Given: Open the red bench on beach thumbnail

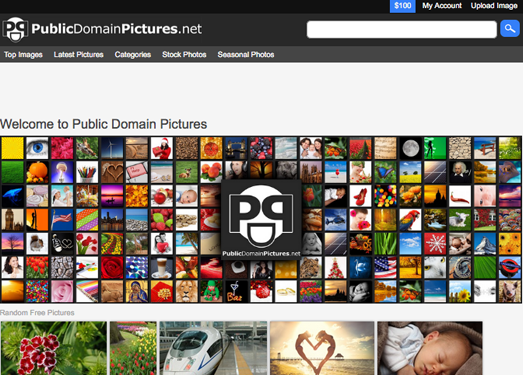Looking at the screenshot, I should click(x=485, y=148).
